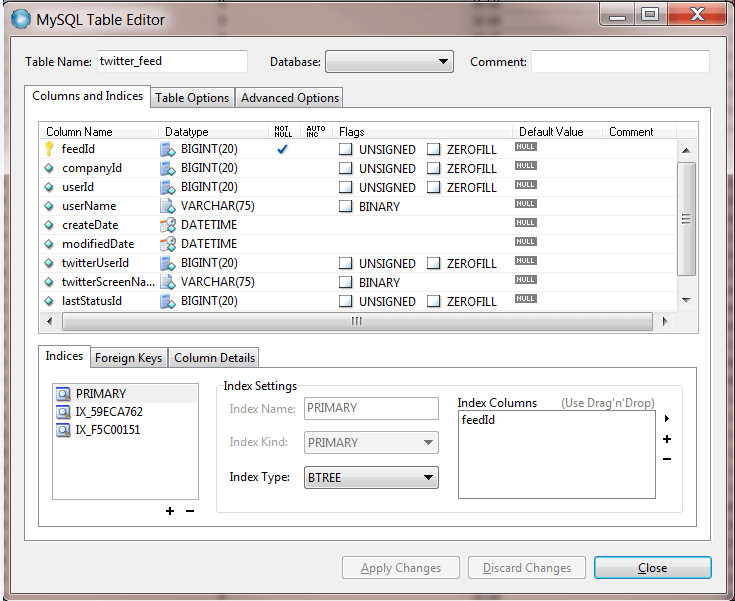The image size is (735, 601).
Task: Click the text datatype icon in the twitterScreenNa... row
Action: (x=167, y=282)
